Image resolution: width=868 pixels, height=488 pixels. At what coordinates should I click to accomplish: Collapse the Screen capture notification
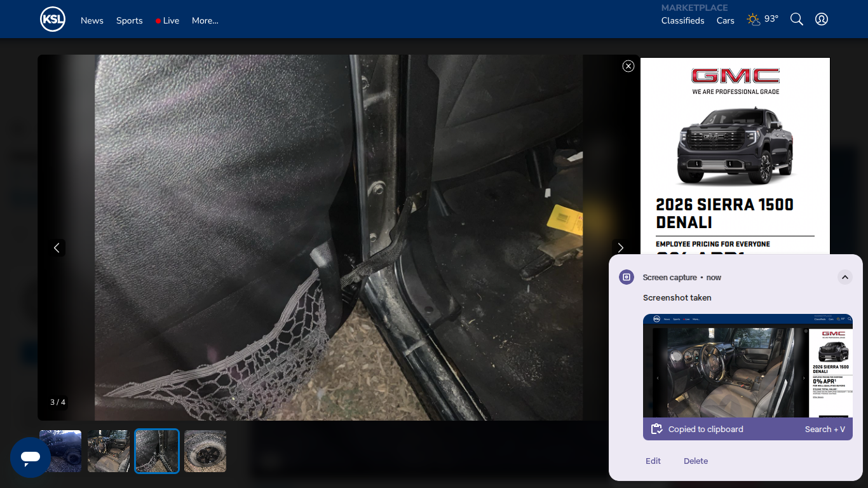844,277
